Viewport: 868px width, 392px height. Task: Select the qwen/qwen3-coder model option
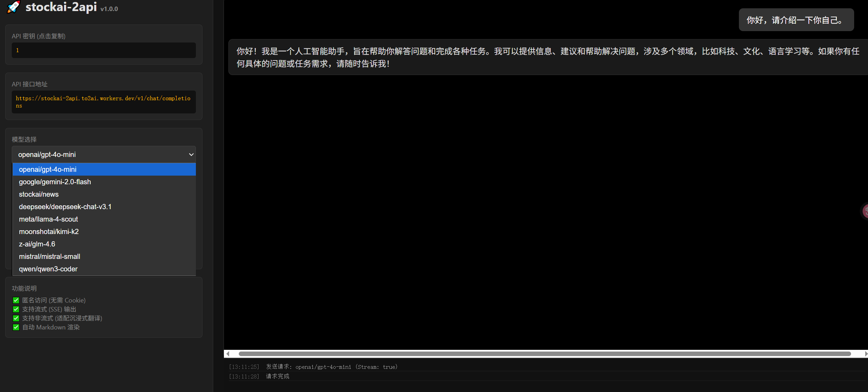point(48,269)
